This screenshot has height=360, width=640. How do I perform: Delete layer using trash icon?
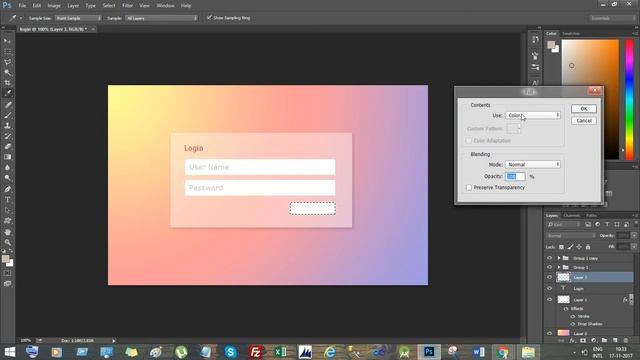[626, 340]
